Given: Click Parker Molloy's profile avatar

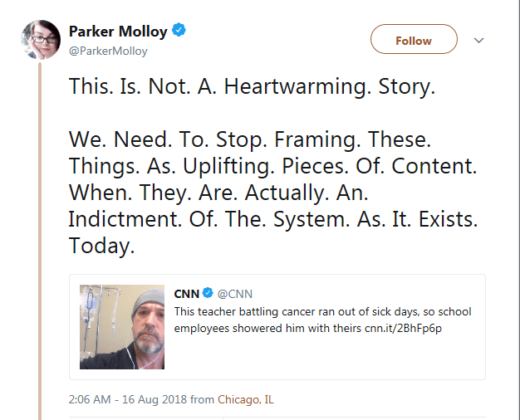Looking at the screenshot, I should (40, 40).
